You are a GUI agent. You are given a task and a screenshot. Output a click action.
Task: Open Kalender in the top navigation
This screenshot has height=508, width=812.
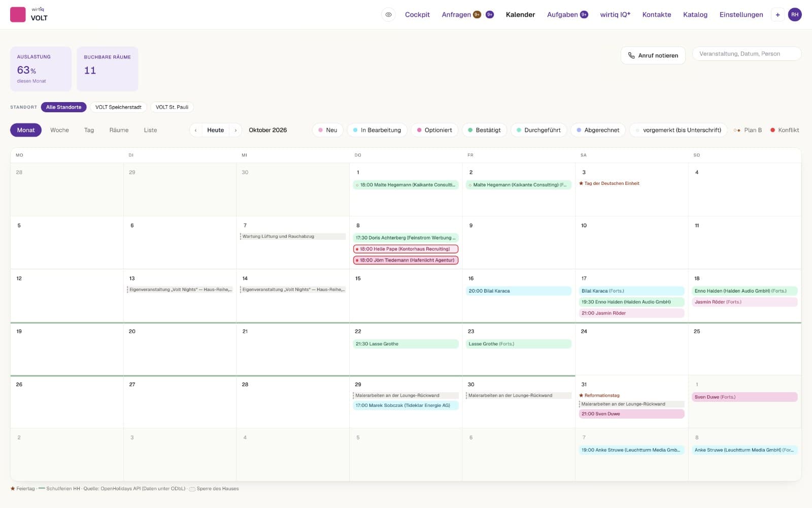[x=520, y=15]
